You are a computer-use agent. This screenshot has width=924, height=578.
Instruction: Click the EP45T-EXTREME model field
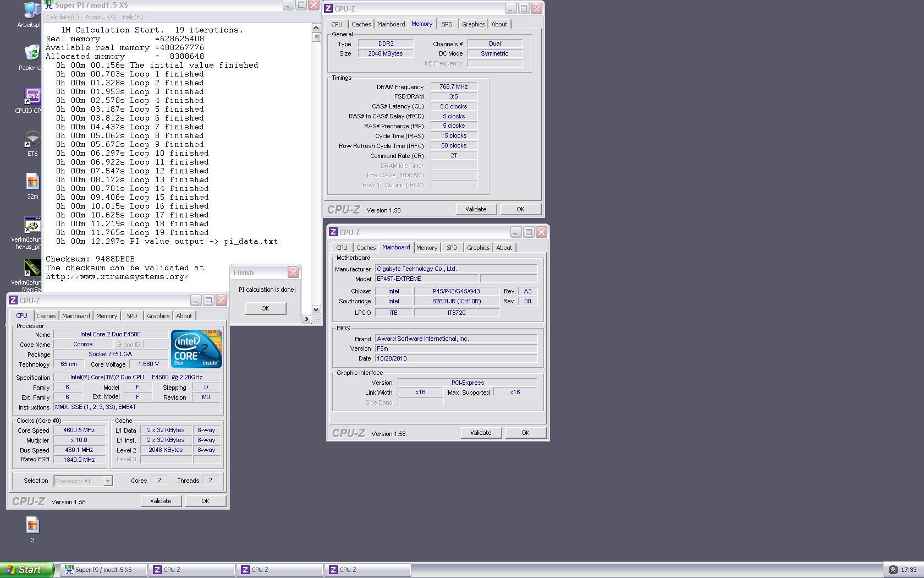tap(426, 279)
